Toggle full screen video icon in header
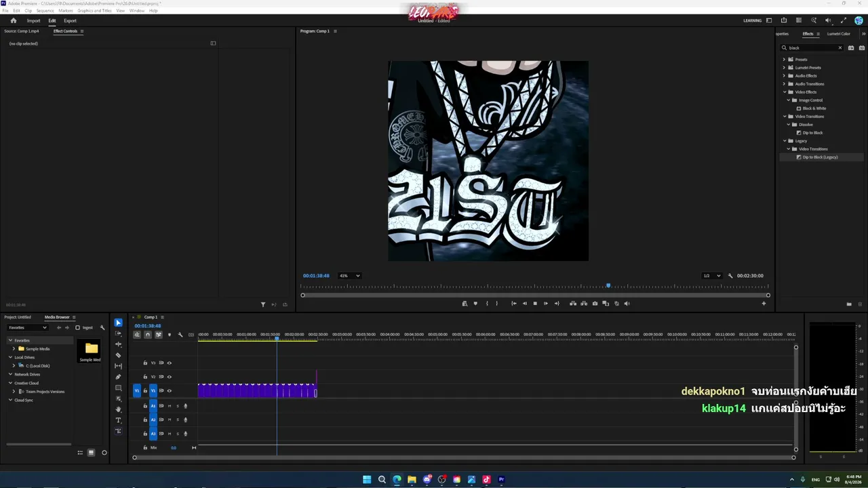 coord(843,20)
